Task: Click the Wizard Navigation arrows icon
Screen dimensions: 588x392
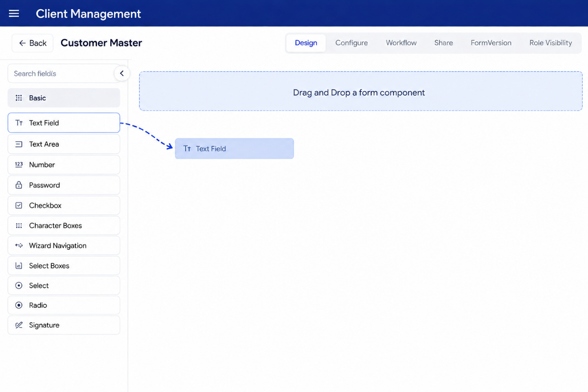Action: (x=19, y=245)
